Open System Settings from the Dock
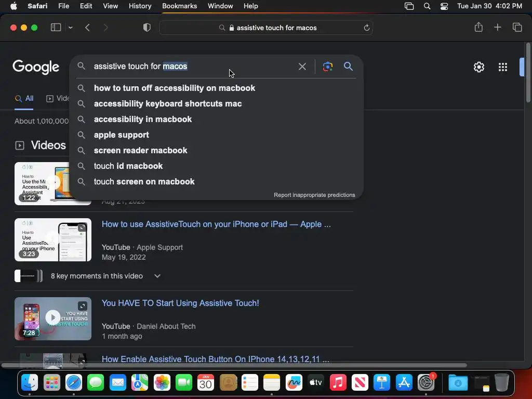Image resolution: width=532 pixels, height=399 pixels. [426, 383]
